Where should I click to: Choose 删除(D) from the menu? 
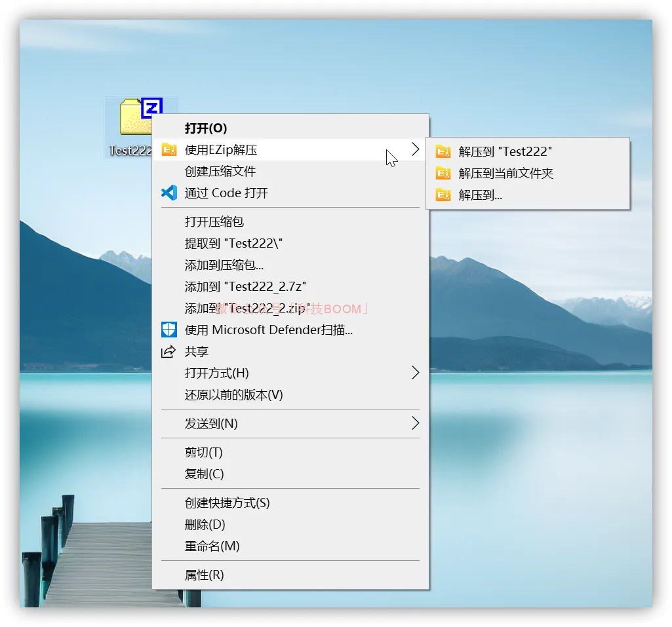(290, 525)
